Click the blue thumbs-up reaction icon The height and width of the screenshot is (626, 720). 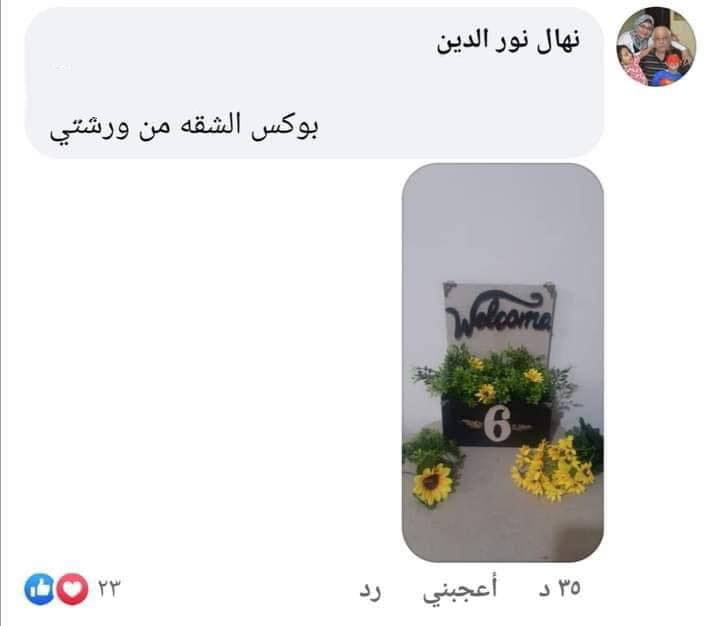(39, 589)
